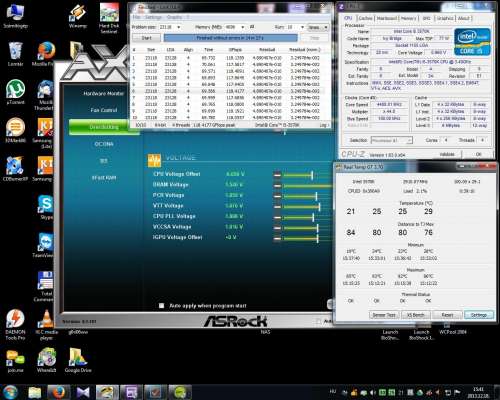Decrease VTT Voltage with minus button
This screenshot has width=500, height=400.
[x=277, y=207]
